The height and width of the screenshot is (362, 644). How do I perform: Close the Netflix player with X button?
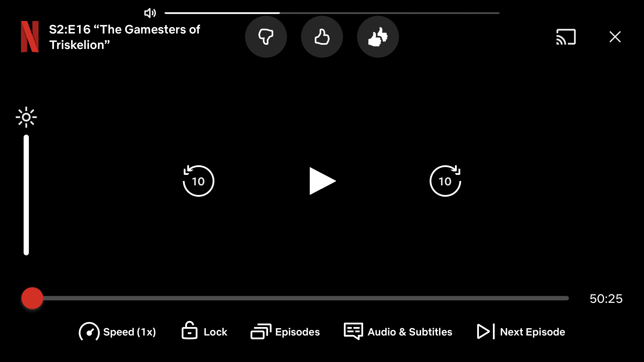click(x=615, y=37)
